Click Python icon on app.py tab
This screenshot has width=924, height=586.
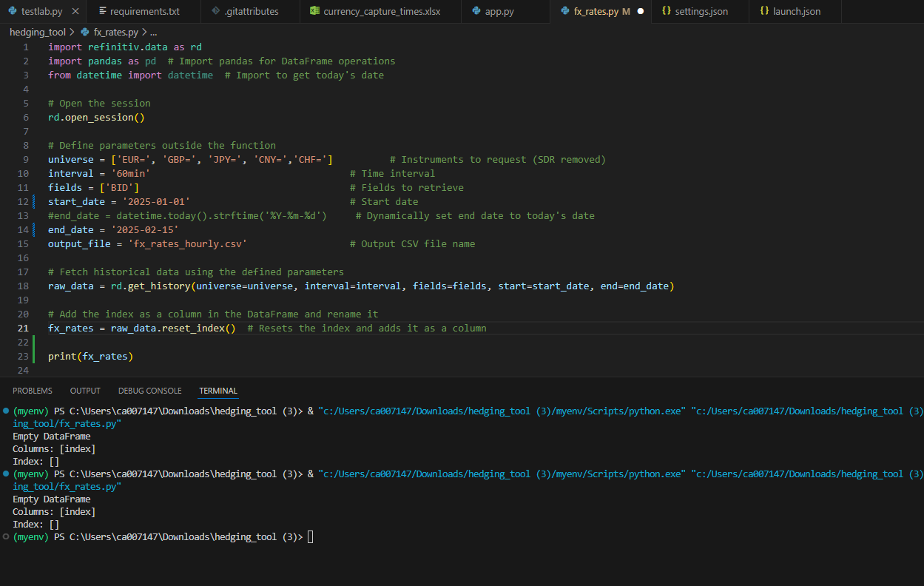(x=475, y=11)
